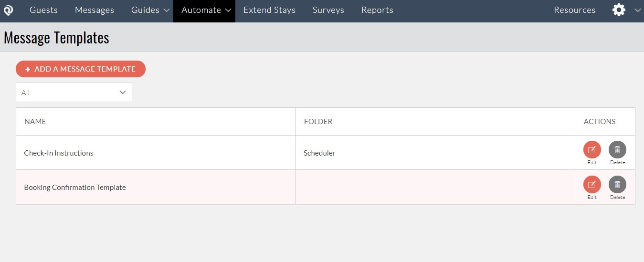Delete the Booking Confirmation Template
644x262 pixels.
pyautogui.click(x=617, y=185)
